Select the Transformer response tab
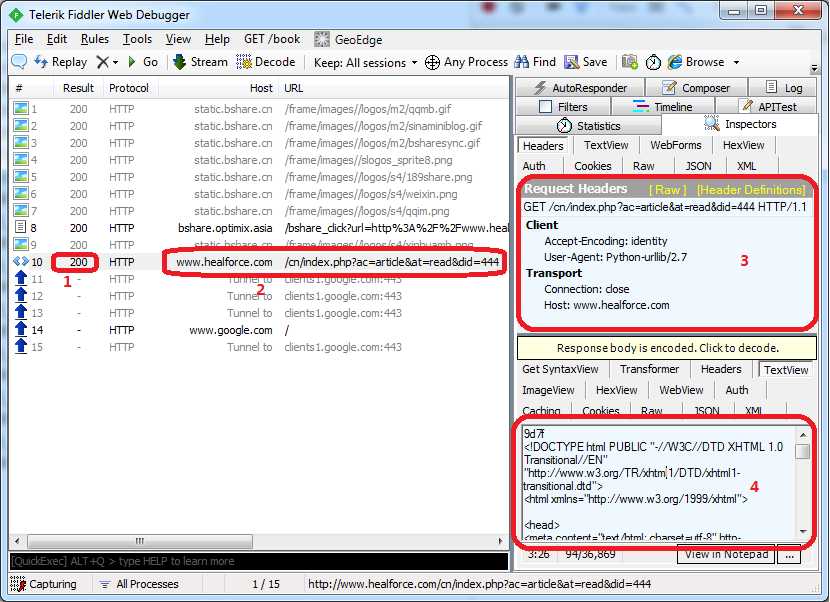 point(649,370)
